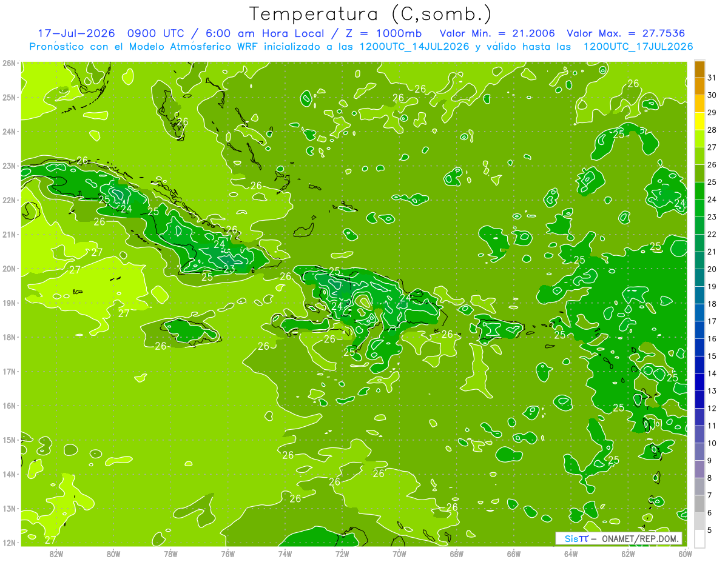Click the '22' label on the color scale
This screenshot has width=728, height=562.
(x=712, y=235)
